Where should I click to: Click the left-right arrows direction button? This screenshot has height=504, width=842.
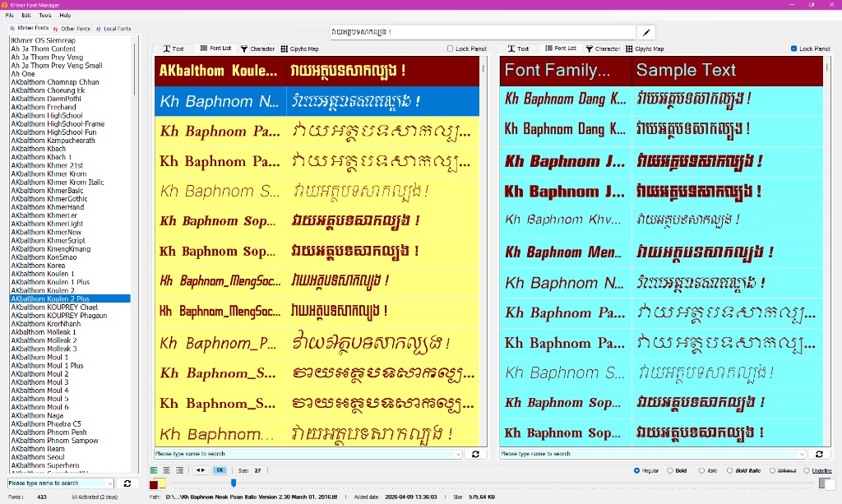201,470
